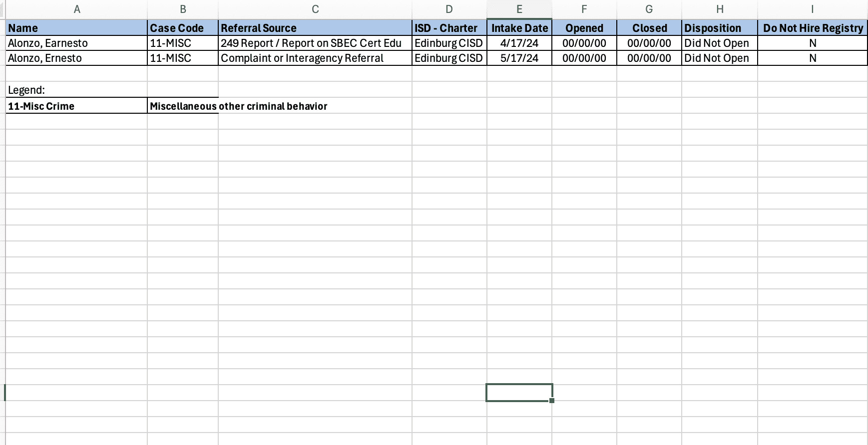Select the Do Not Hire Registry header cell
Image resolution: width=868 pixels, height=445 pixels.
[x=812, y=28]
